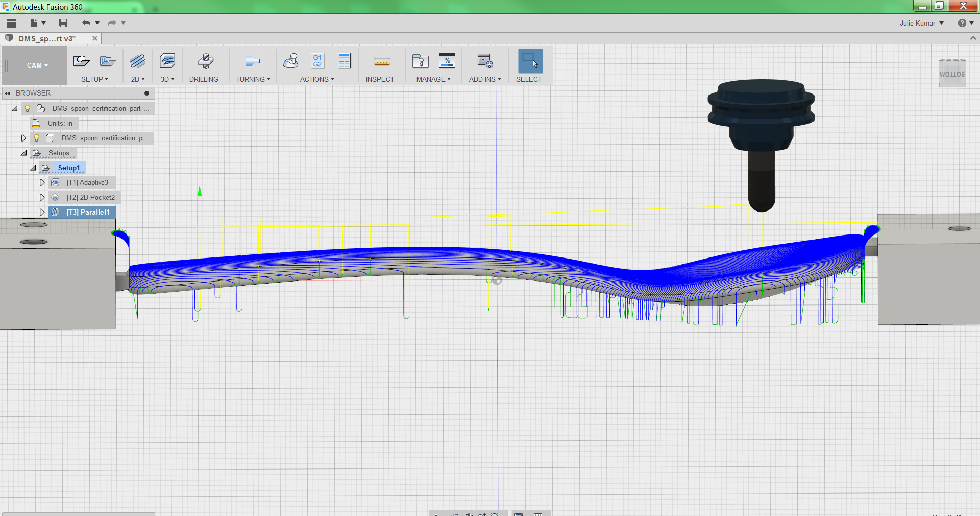The width and height of the screenshot is (980, 516).
Task: Open the File menu dropdown arrow
Action: [43, 23]
